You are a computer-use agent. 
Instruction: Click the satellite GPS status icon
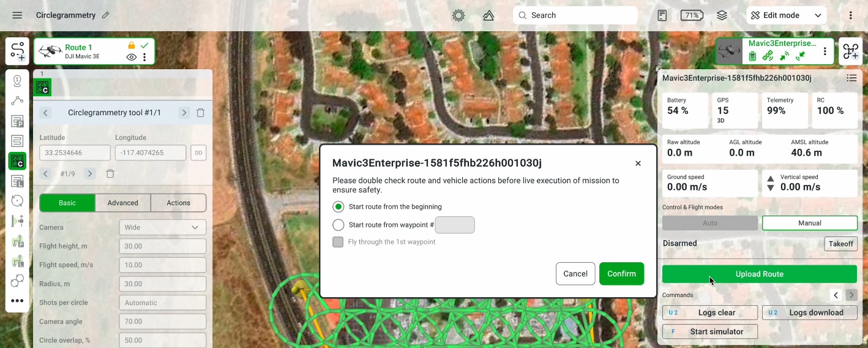768,56
